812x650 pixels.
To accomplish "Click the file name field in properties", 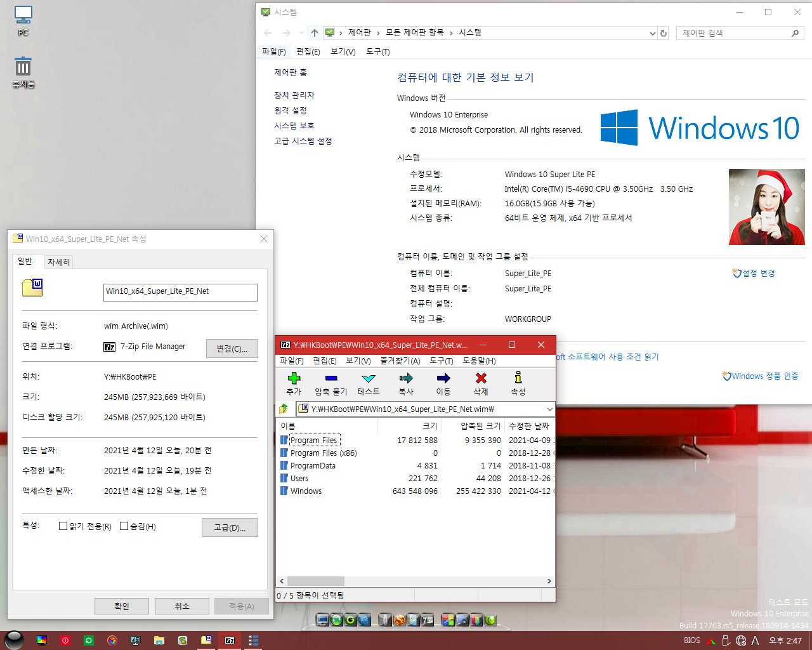I will click(180, 292).
